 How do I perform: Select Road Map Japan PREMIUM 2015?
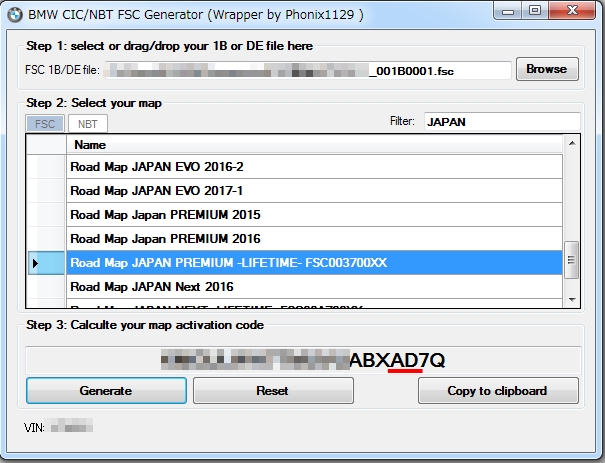click(x=314, y=215)
